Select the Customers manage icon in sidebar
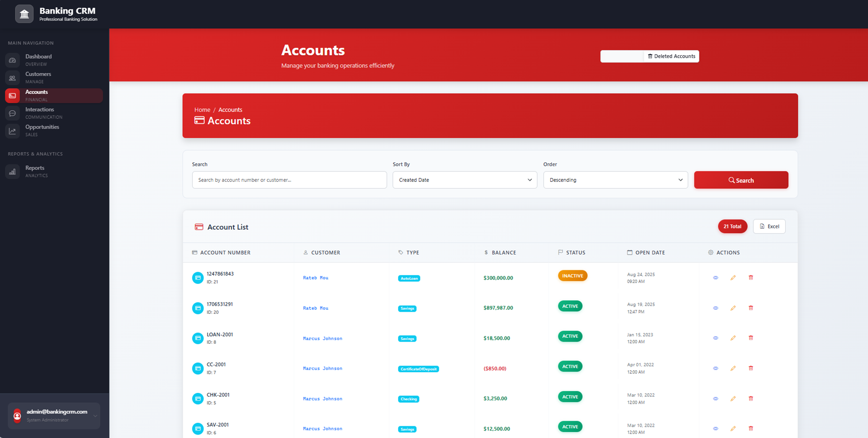The image size is (868, 438). point(12,77)
